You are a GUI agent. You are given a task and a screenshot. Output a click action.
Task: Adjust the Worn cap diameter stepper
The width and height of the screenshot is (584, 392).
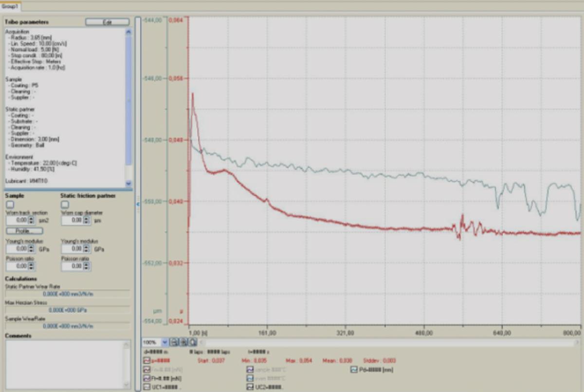87,220
